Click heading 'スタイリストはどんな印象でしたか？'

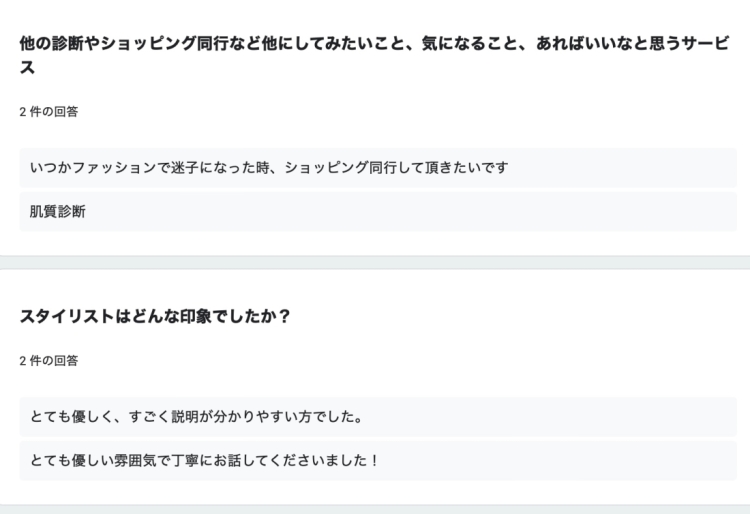pyautogui.click(x=155, y=317)
